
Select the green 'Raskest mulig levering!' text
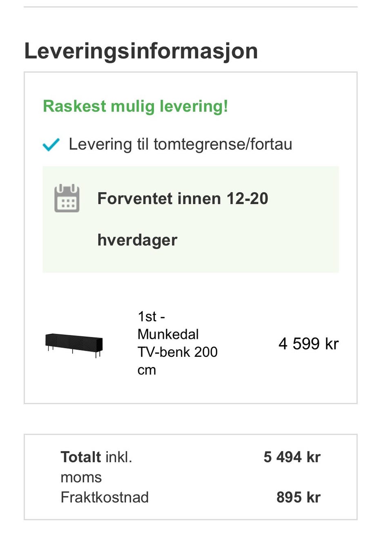tap(135, 106)
